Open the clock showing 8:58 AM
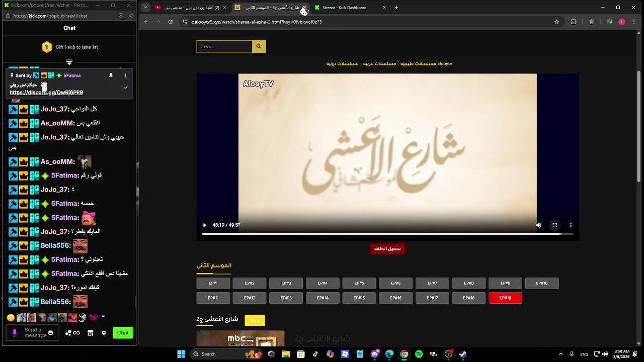Image resolution: width=644 pixels, height=362 pixels. click(622, 354)
